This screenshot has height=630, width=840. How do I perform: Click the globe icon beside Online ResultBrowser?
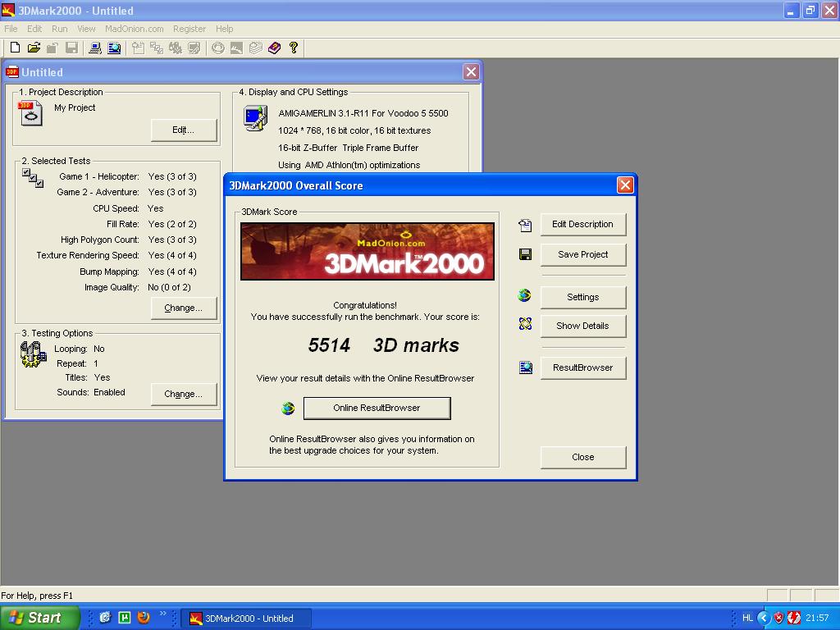(288, 409)
